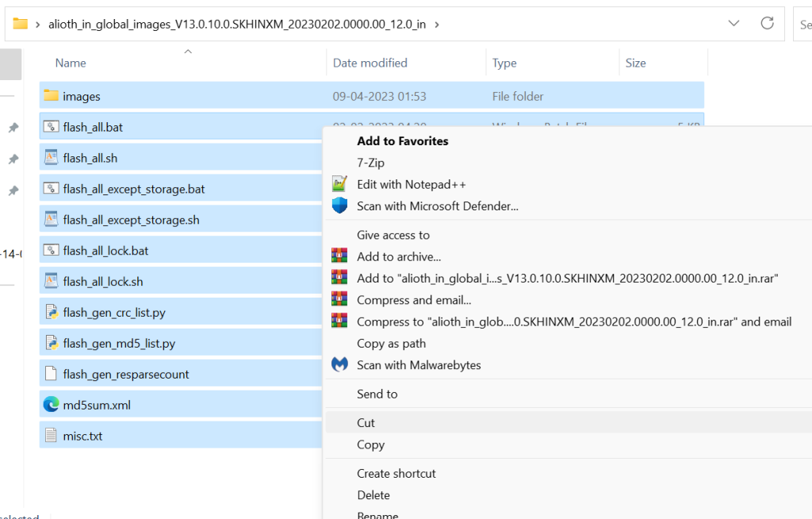Expand the path chevron after folder name
Viewport: 812px width, 519px height.
click(437, 25)
